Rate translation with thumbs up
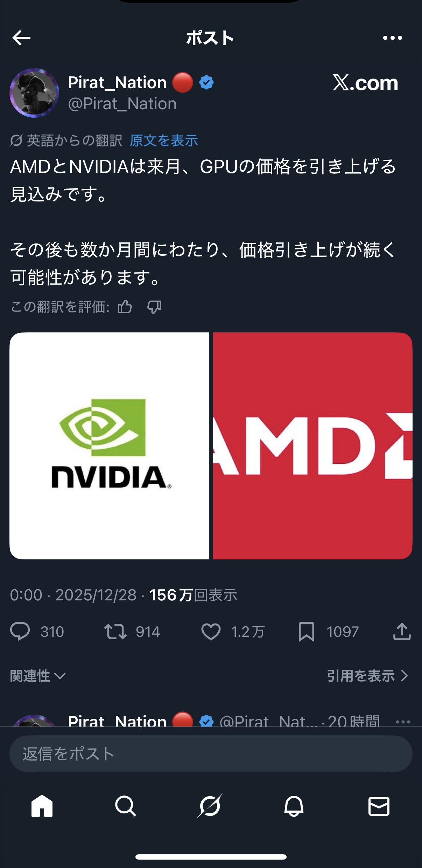The width and height of the screenshot is (422, 868). click(x=125, y=307)
